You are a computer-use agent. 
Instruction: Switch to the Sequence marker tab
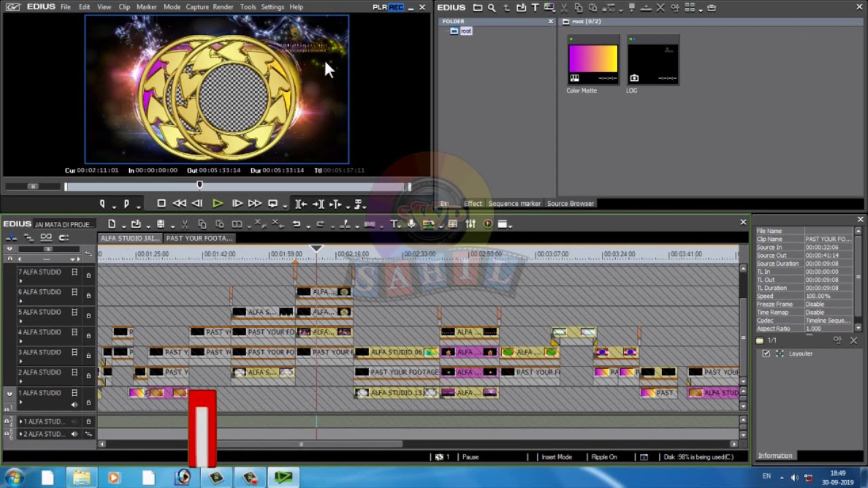point(514,203)
